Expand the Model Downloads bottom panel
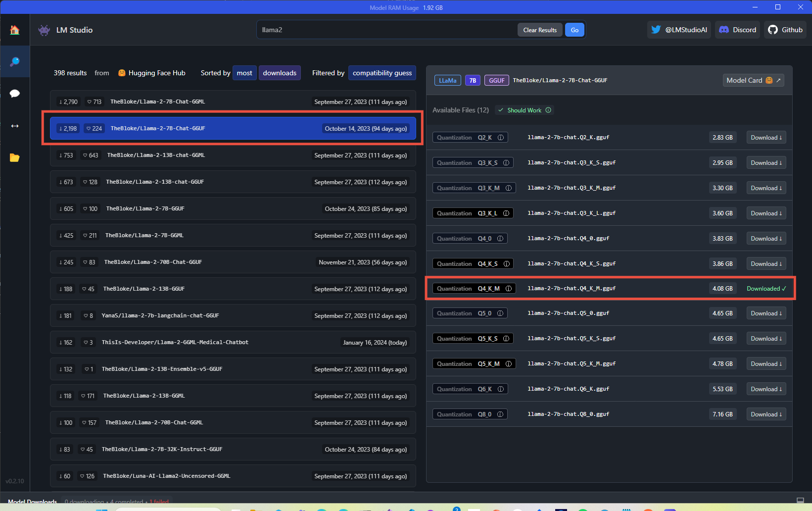 click(800, 500)
